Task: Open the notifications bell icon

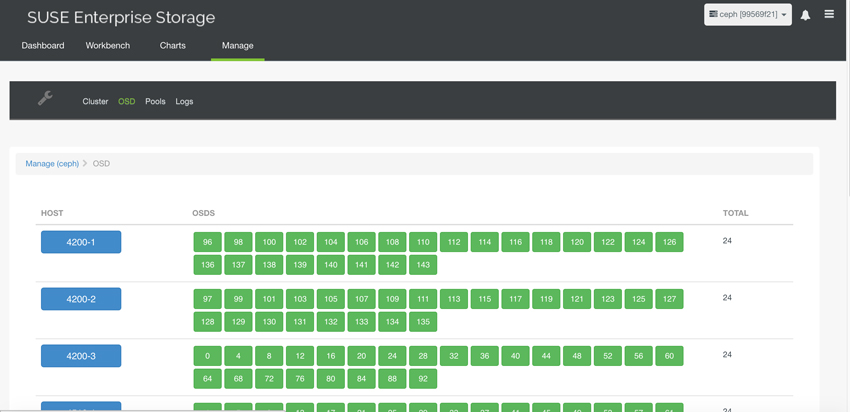Action: click(806, 15)
